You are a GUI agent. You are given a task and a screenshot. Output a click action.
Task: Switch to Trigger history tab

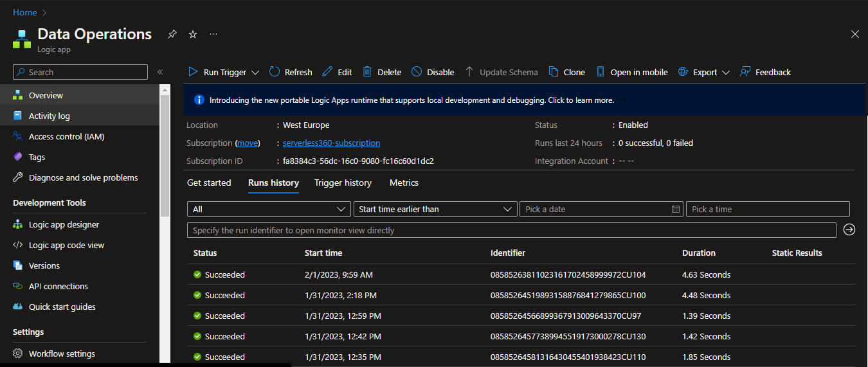343,183
